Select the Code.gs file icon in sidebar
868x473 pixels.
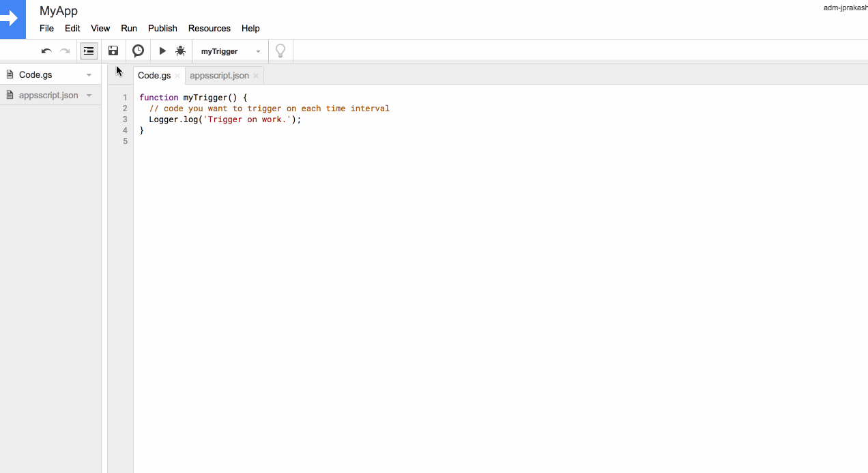click(x=10, y=74)
